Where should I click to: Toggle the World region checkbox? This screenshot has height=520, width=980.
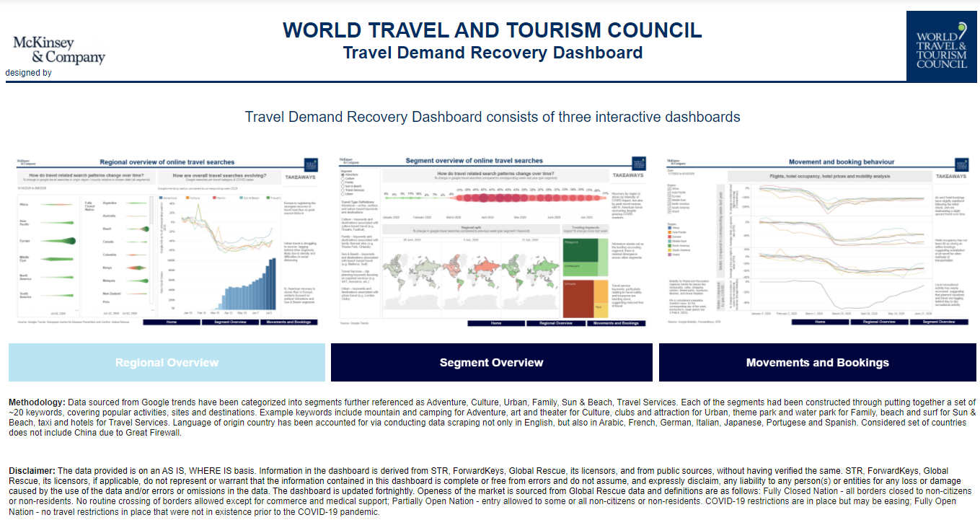click(671, 213)
